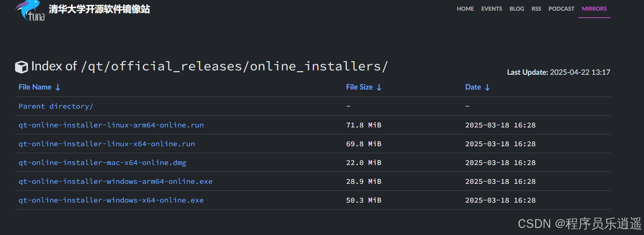
Task: Click the 清华大学开源软件镜像站 site title
Action: (x=99, y=9)
